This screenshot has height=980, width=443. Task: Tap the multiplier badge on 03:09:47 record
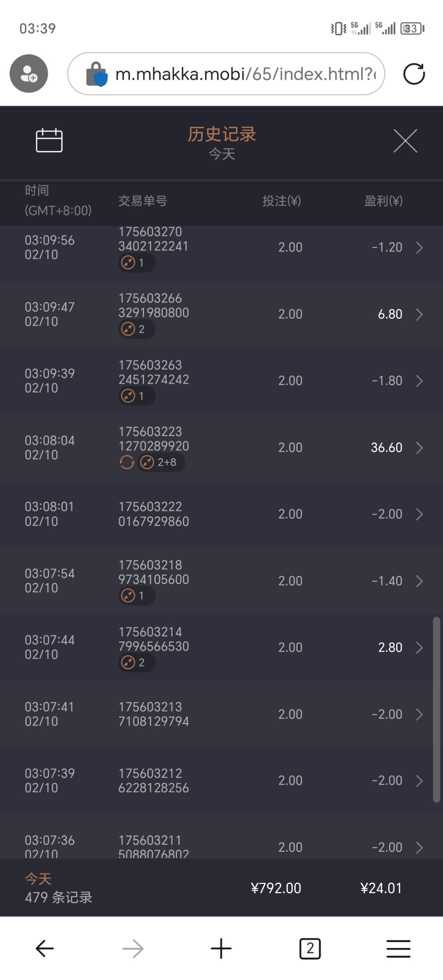[136, 329]
